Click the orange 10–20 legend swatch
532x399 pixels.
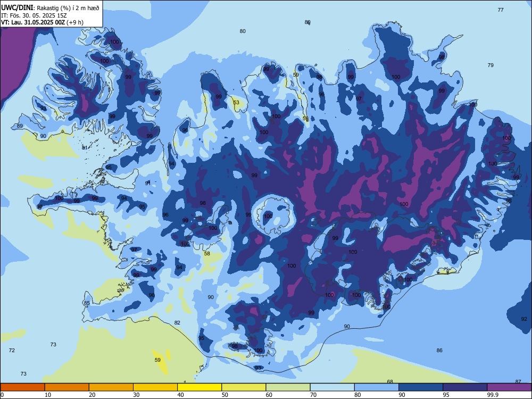coord(67,387)
